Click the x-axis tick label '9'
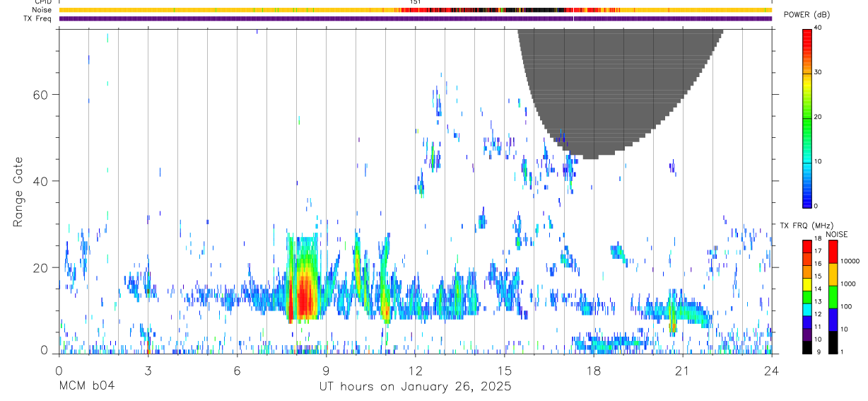The image size is (868, 401). click(x=326, y=370)
